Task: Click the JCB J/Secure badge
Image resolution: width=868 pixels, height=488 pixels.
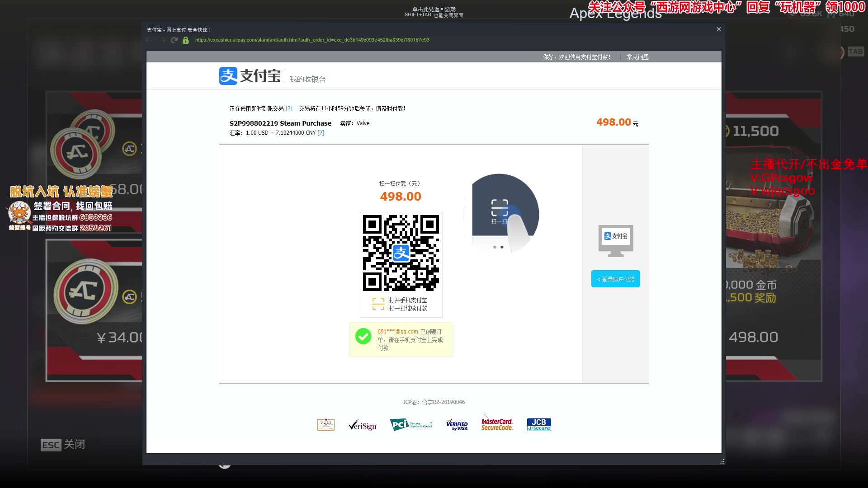Action: (x=539, y=425)
